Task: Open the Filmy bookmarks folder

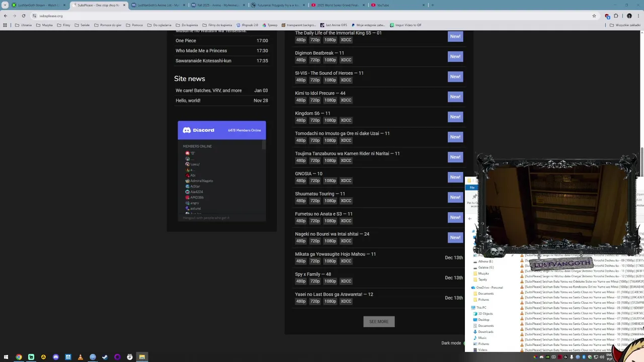Action: point(64,25)
